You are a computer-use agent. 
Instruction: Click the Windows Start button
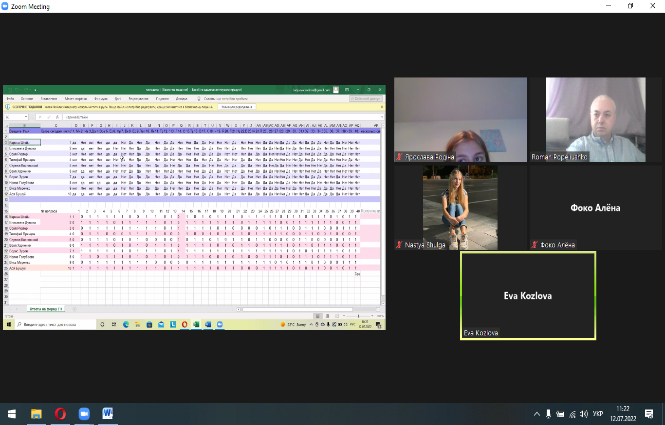pos(11,413)
